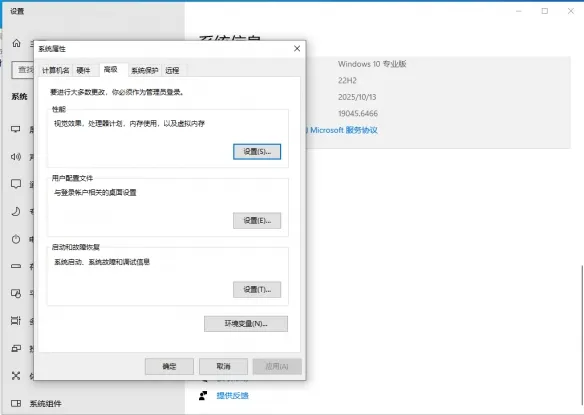This screenshot has width=584, height=415.
Task: Select the Sound speaker icon in sidebar
Action: coord(16,156)
